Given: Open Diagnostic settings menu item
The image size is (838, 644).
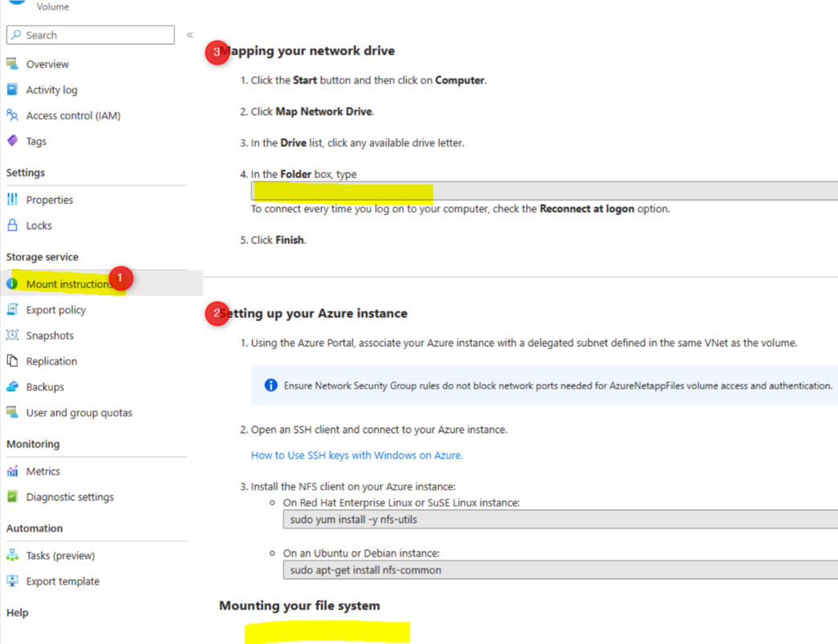Looking at the screenshot, I should coord(70,497).
